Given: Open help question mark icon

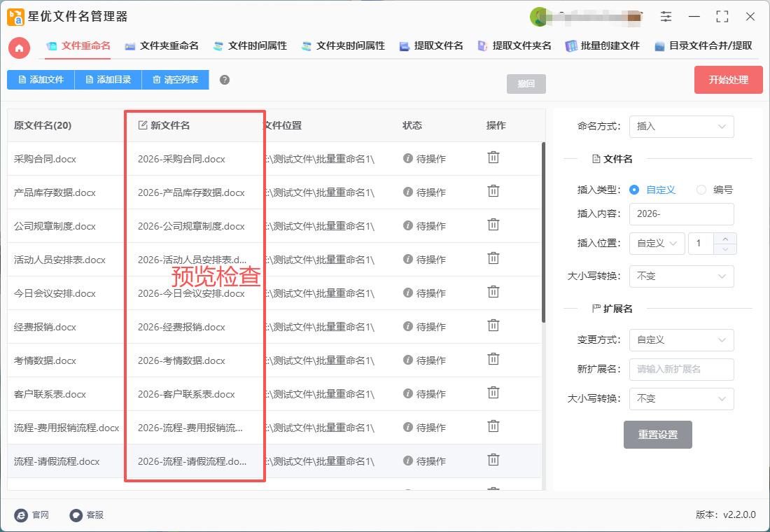Looking at the screenshot, I should [x=225, y=80].
